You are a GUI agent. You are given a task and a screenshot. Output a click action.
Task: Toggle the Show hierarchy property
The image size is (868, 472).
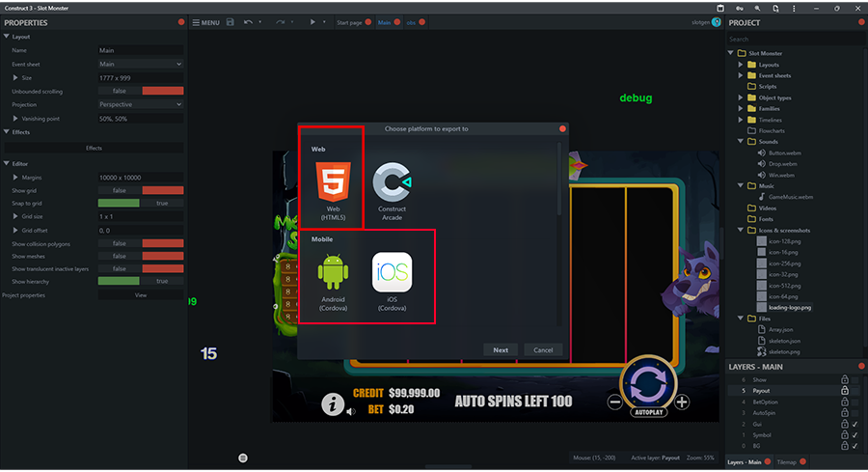(141, 281)
